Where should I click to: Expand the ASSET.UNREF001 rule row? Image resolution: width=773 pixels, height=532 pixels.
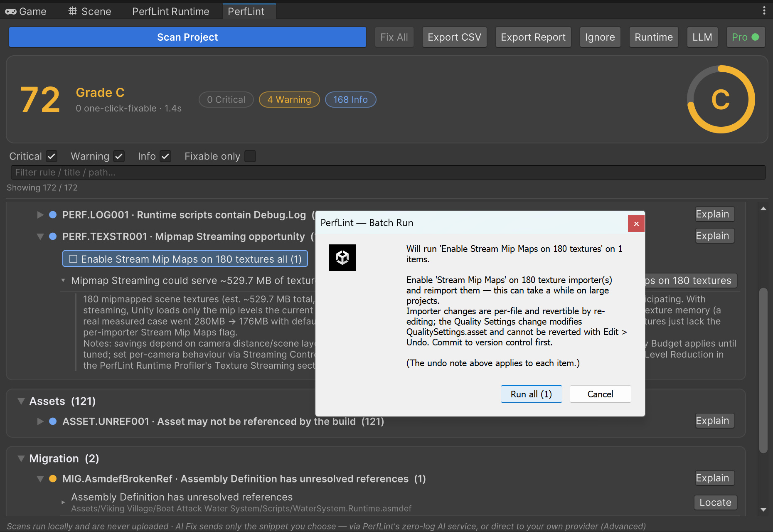point(40,421)
